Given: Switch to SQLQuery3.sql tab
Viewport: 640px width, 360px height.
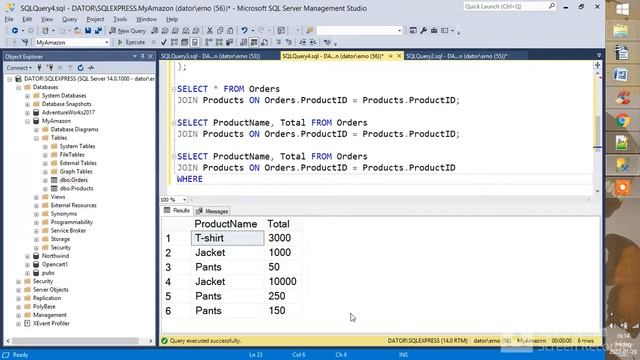Looking at the screenshot, I should tap(211, 56).
